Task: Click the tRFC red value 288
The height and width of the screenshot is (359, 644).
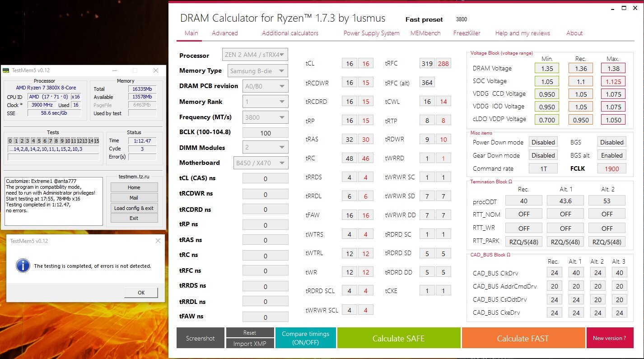Action: click(443, 64)
